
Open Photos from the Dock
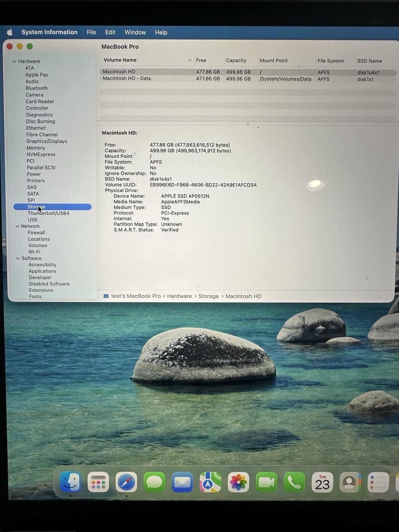[238, 482]
